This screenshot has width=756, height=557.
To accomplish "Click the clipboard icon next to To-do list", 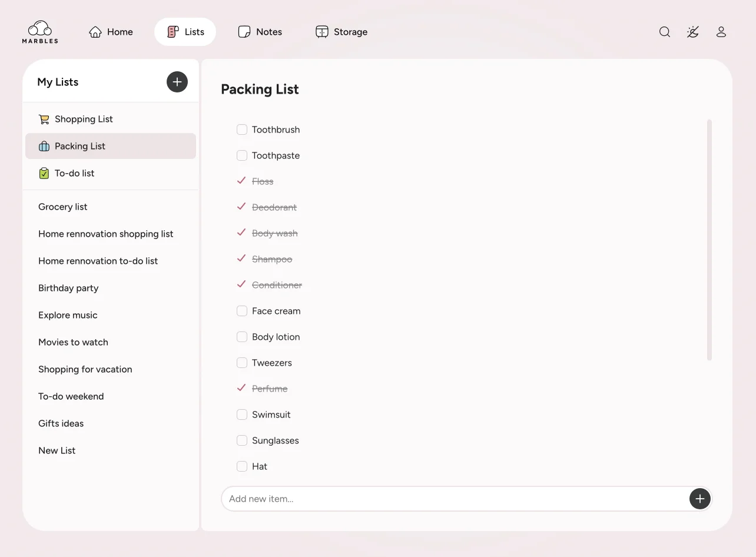I will [x=44, y=173].
